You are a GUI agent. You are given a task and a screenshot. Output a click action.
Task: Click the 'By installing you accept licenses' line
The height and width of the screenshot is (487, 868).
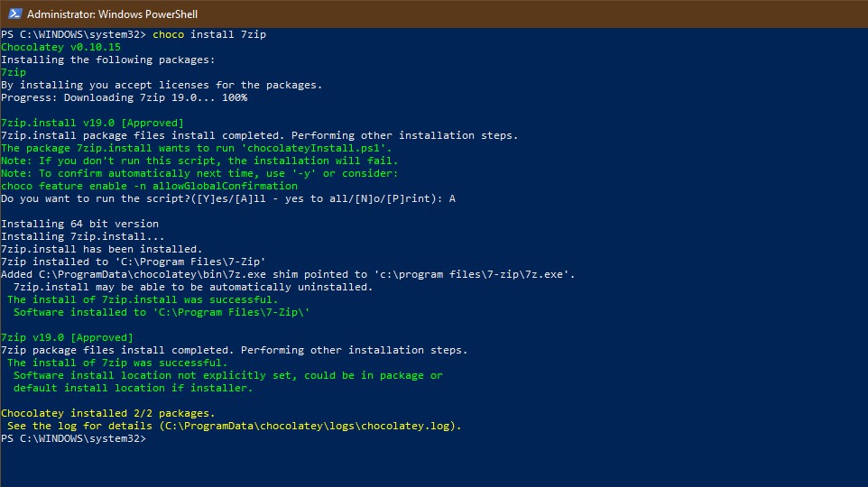(x=162, y=85)
